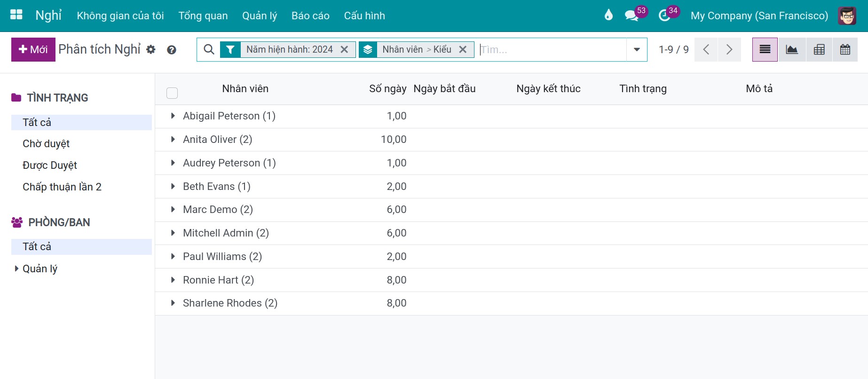Switch to graph view
Viewport: 868px width, 379px height.
click(x=792, y=49)
